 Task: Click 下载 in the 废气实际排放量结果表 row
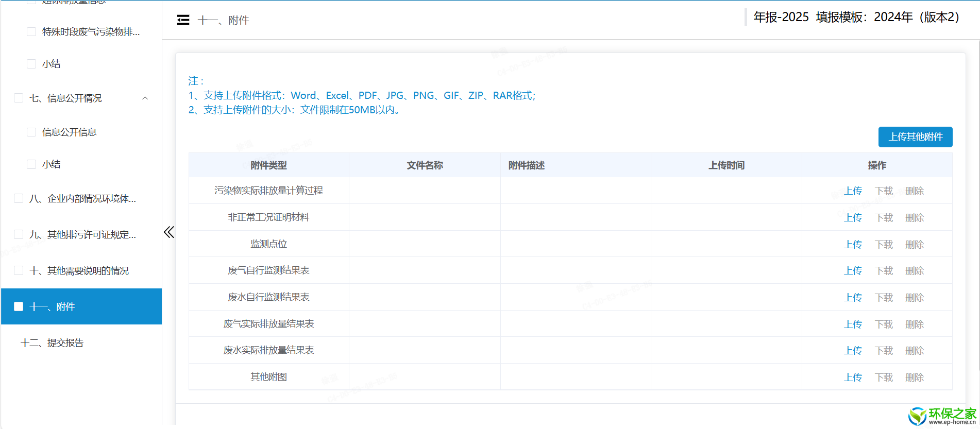(884, 324)
